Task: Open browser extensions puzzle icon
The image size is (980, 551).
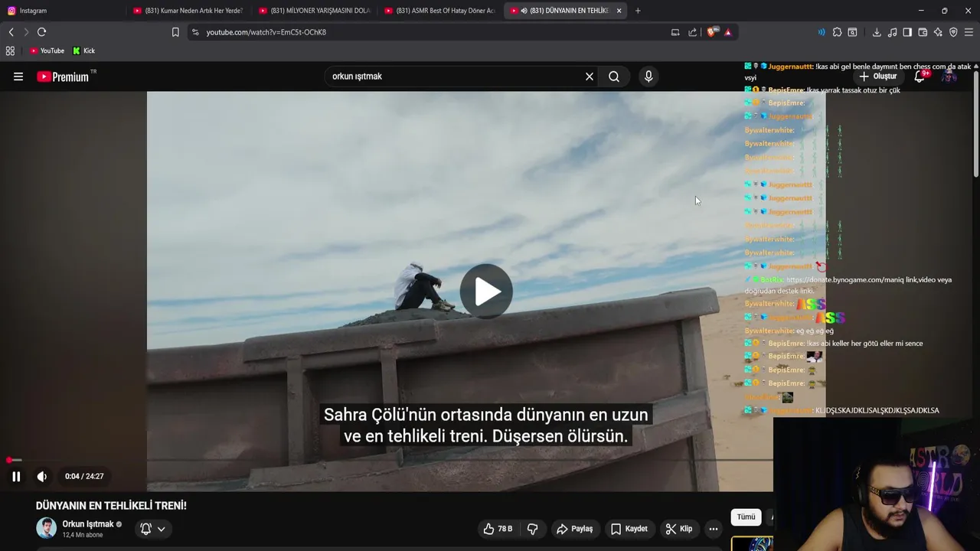Action: [x=837, y=32]
